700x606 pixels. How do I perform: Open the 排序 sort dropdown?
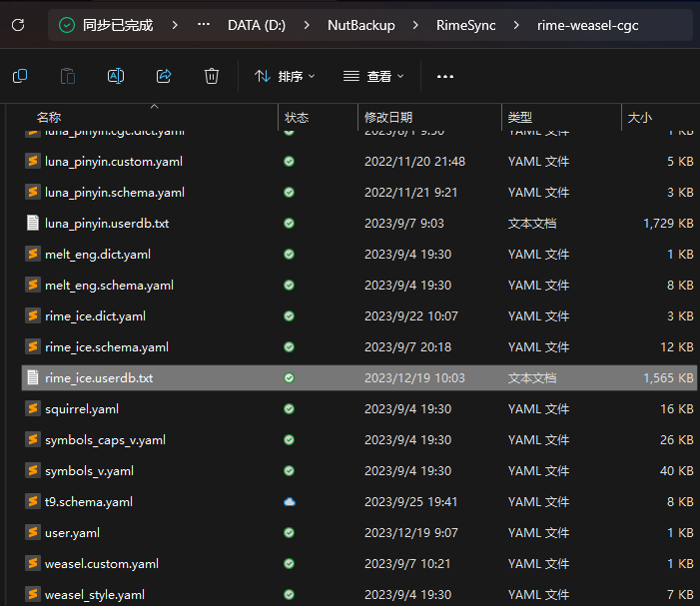pos(285,76)
